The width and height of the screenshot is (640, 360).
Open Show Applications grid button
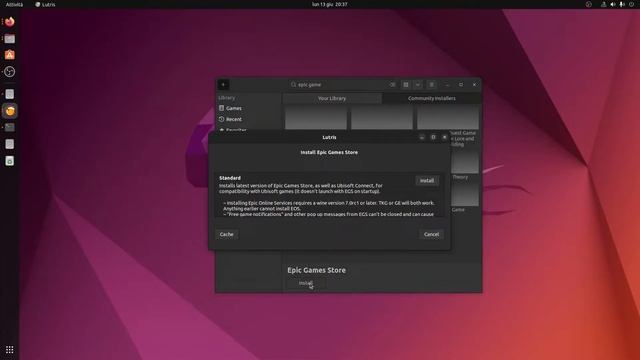click(x=10, y=349)
